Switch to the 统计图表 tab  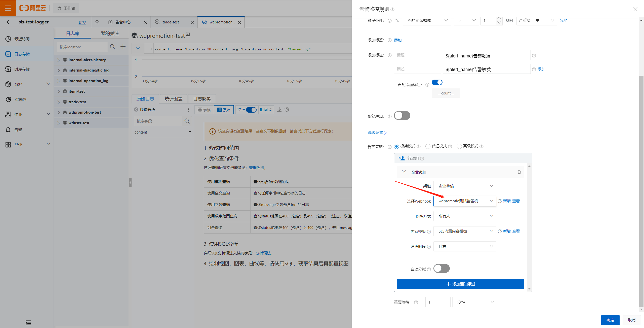coord(173,99)
